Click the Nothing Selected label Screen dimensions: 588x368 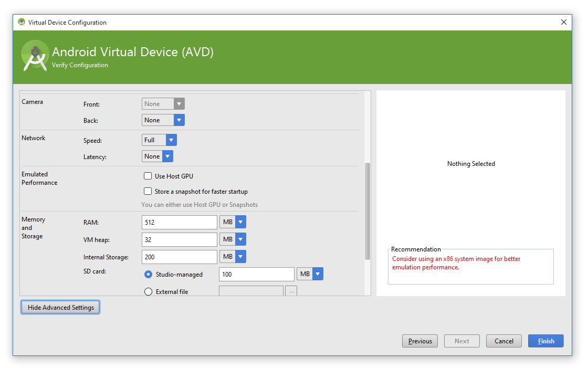(471, 164)
